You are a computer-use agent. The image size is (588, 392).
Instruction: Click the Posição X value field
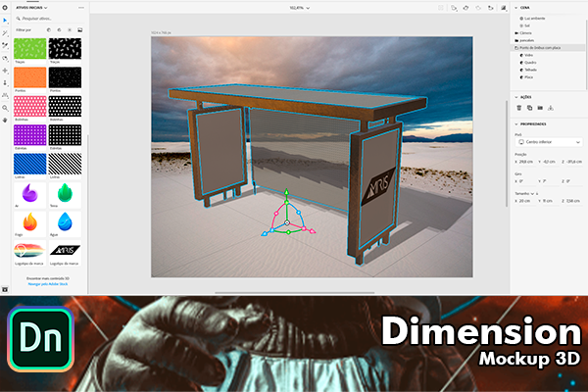(x=526, y=162)
